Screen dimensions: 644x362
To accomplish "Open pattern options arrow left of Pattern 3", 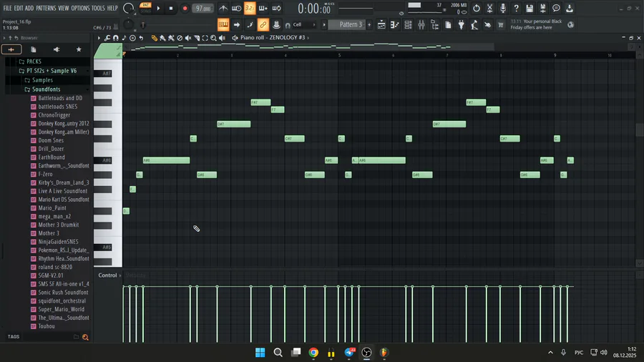I will (x=324, y=24).
